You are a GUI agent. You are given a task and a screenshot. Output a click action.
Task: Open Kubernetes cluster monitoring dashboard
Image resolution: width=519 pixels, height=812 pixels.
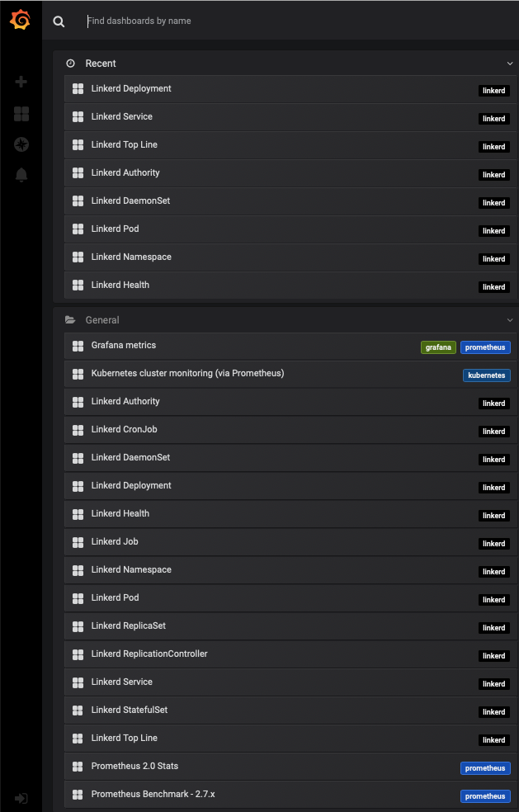[290, 373]
